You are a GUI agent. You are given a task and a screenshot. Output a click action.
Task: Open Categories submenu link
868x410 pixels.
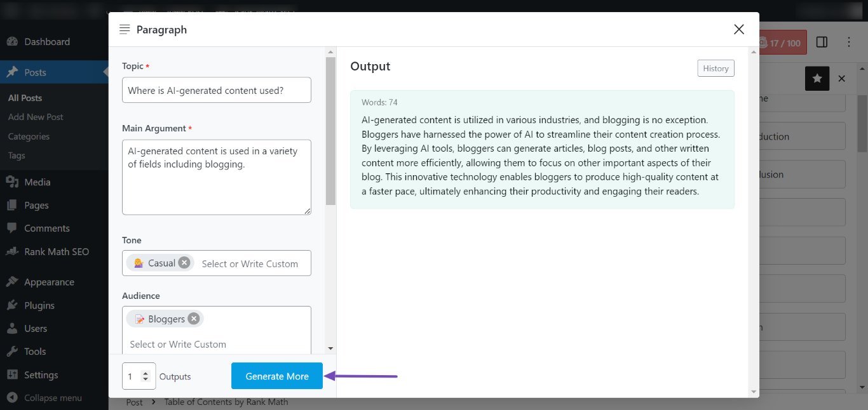tap(29, 136)
